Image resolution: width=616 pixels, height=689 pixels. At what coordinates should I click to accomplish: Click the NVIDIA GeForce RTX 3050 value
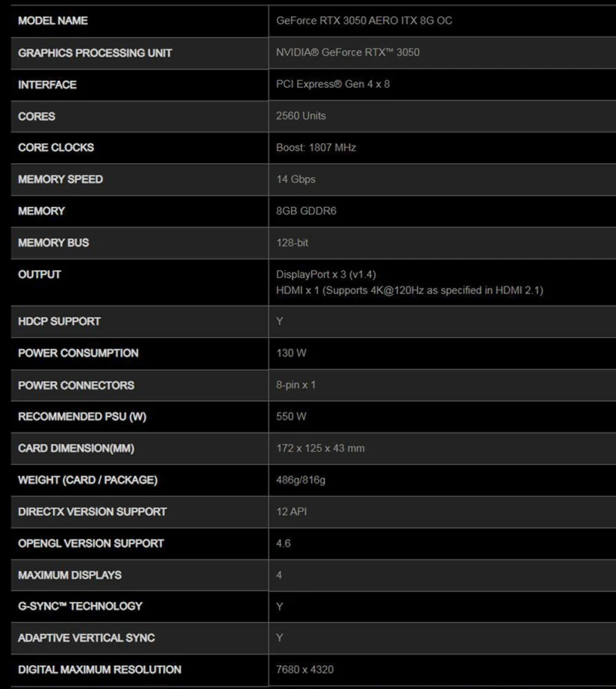click(x=347, y=52)
